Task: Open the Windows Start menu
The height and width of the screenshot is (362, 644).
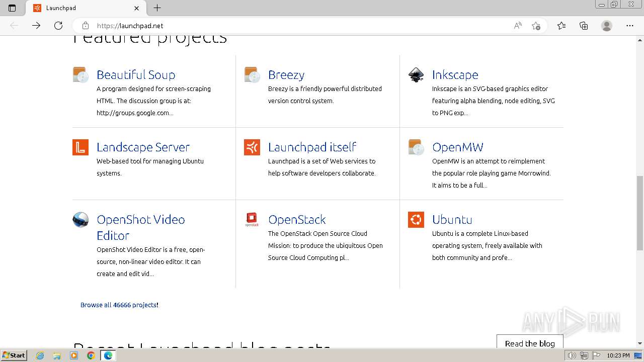Action: (14, 355)
